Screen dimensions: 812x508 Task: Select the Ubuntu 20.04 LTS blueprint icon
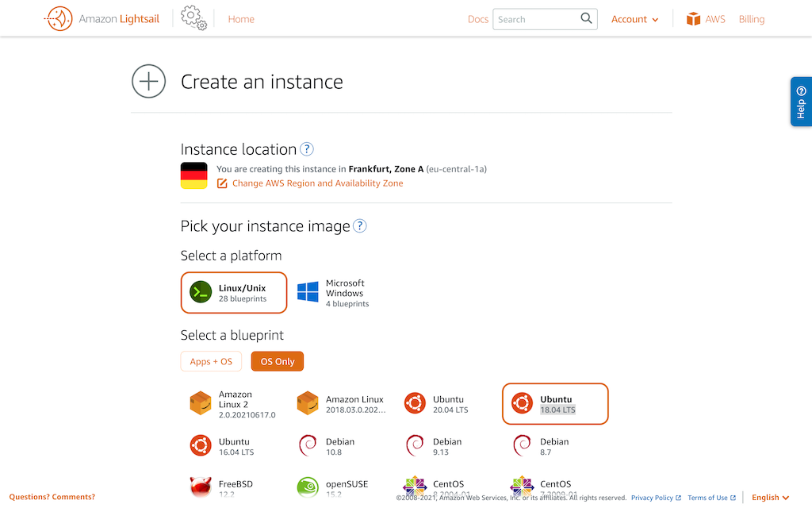click(415, 403)
